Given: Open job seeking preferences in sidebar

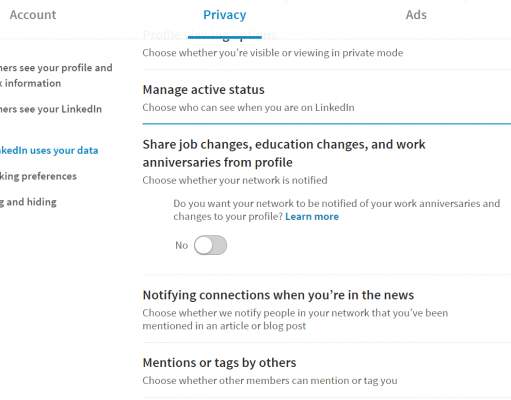Looking at the screenshot, I should click(38, 176).
